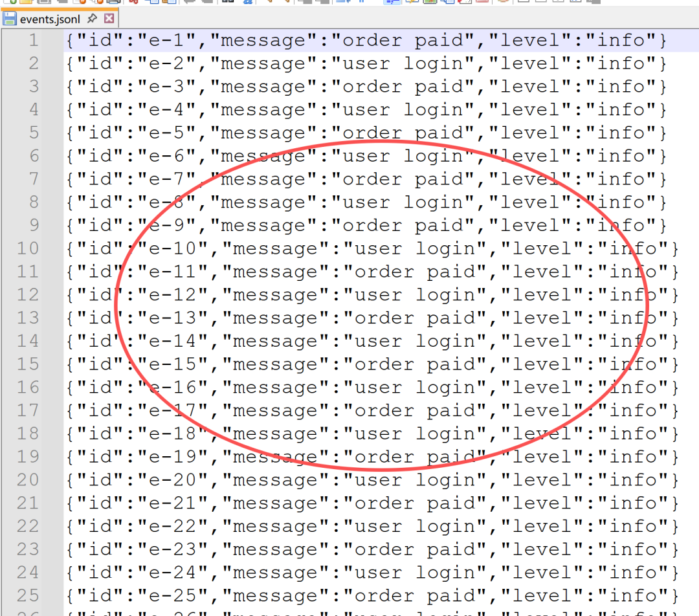Place cursor in the line with id "e-4"
699x616 pixels.
[x=366, y=110]
